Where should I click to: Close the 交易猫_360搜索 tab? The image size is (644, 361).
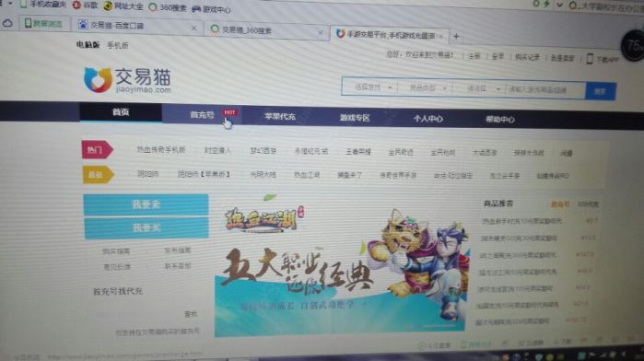click(321, 33)
